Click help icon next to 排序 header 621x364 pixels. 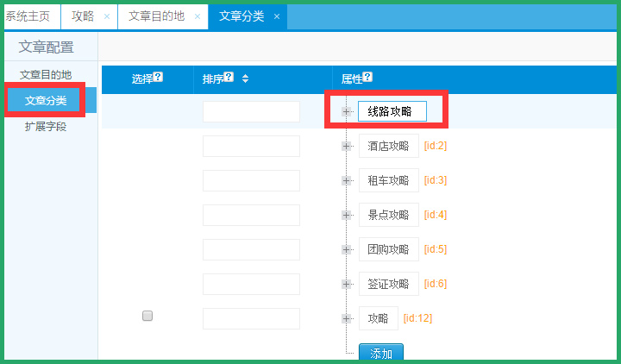pyautogui.click(x=229, y=78)
